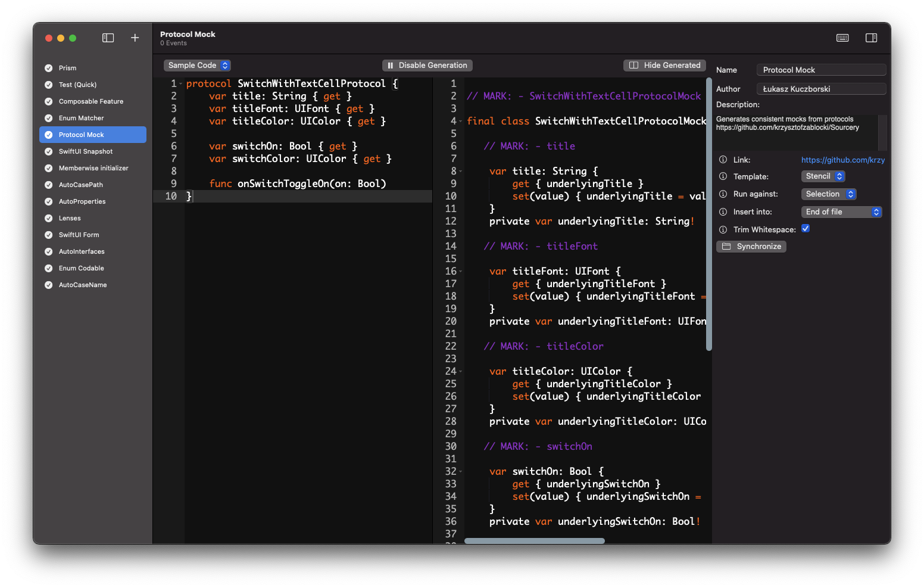
Task: Toggle the checkmark for Prism template
Action: (x=49, y=68)
